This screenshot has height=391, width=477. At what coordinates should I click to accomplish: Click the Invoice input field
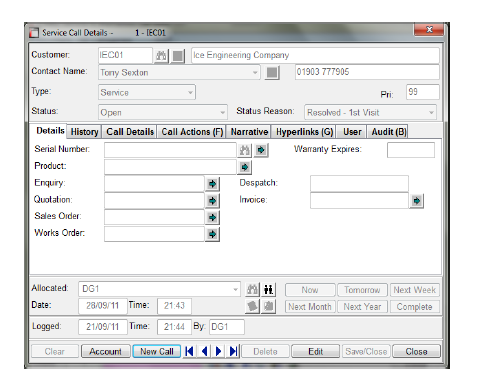pyautogui.click(x=359, y=201)
